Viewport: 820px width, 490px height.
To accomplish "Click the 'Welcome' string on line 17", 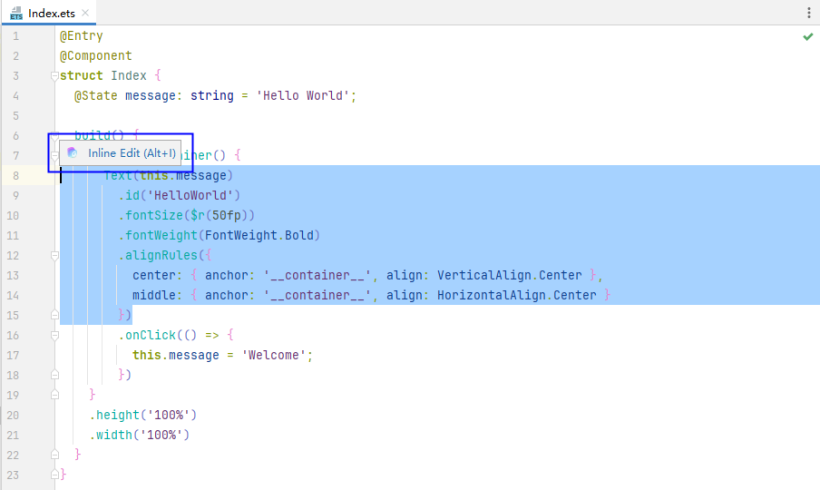I will coord(275,355).
